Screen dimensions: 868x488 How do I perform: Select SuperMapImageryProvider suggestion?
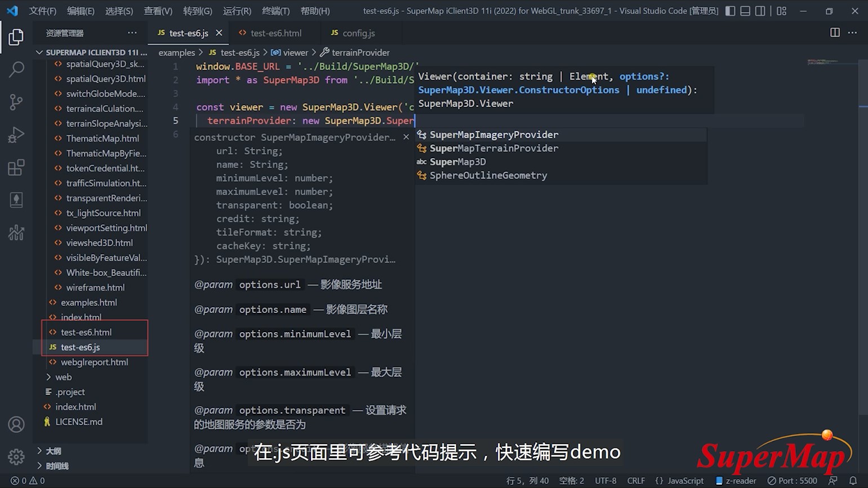click(561, 135)
